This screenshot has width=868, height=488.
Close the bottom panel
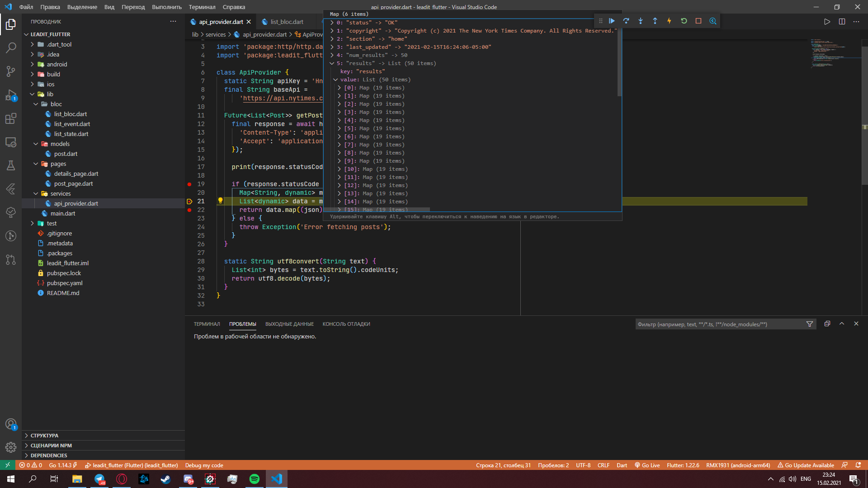856,324
